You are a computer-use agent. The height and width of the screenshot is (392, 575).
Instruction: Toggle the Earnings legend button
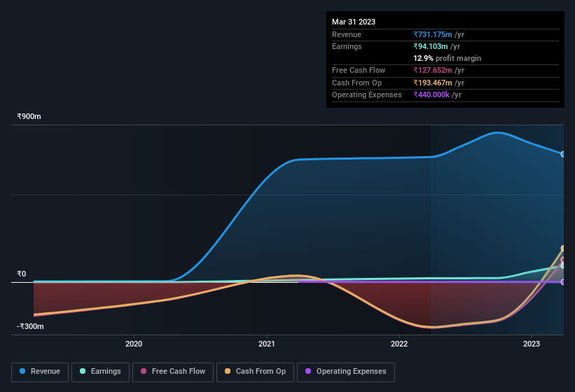pos(100,372)
